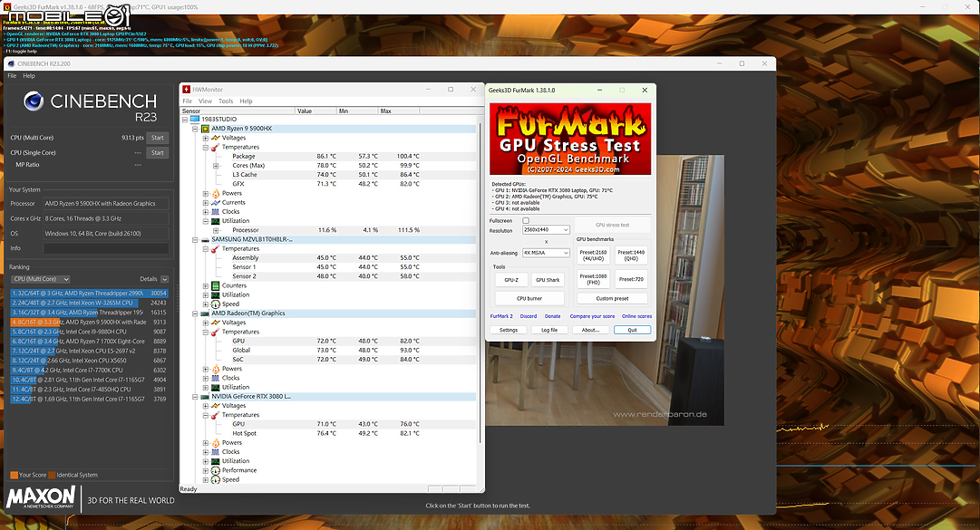Click the Custom preset button
Viewport: 980px width, 530px height.
click(613, 298)
